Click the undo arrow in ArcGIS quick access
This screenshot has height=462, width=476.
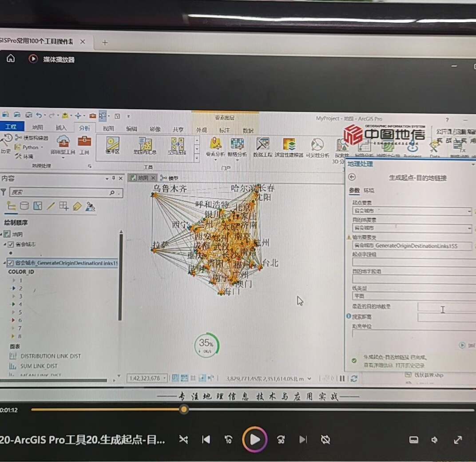pyautogui.click(x=39, y=115)
